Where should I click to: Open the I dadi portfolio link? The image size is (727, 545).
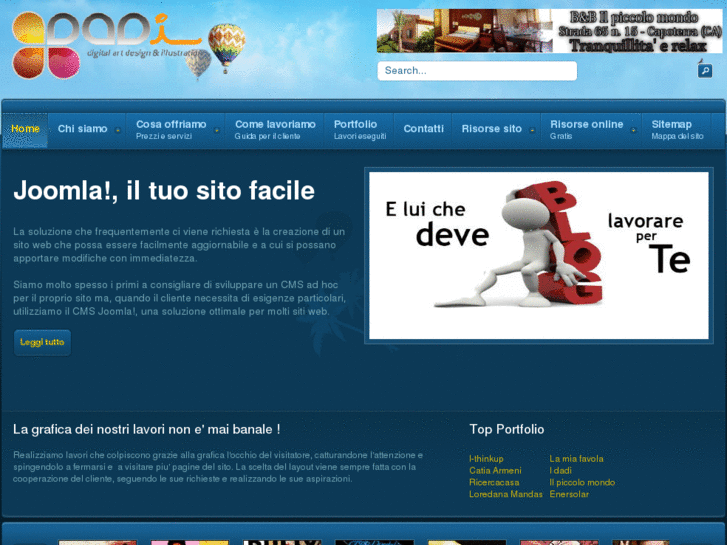coord(561,470)
